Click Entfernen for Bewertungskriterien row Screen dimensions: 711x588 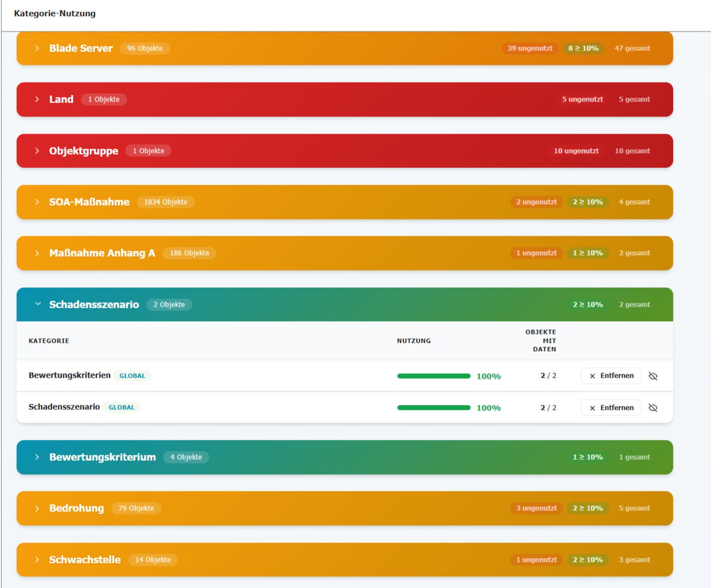611,376
